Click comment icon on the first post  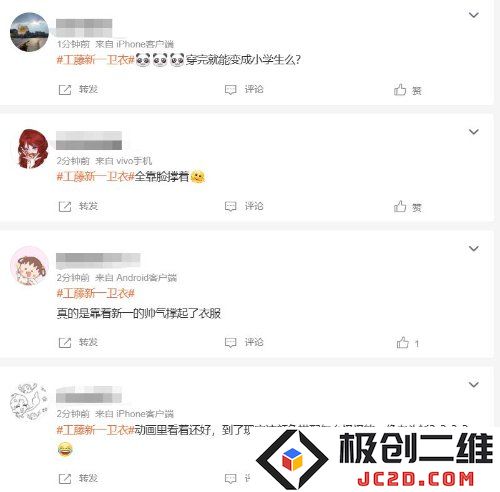pos(230,90)
